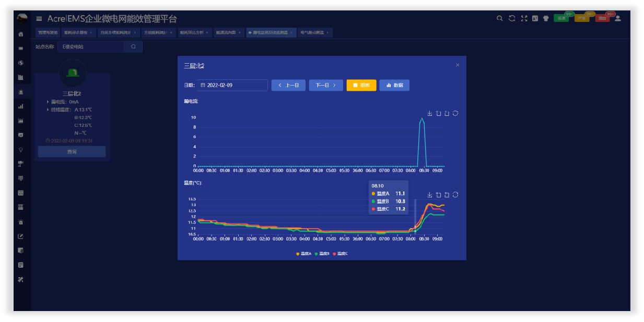Click the 数据 data view button
The image size is (644, 322).
[394, 85]
